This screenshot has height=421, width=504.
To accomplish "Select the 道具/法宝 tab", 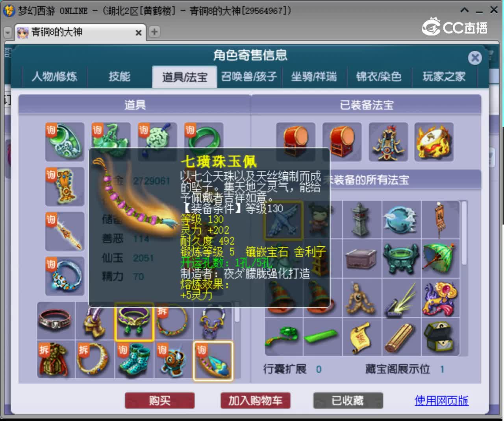I will [185, 77].
